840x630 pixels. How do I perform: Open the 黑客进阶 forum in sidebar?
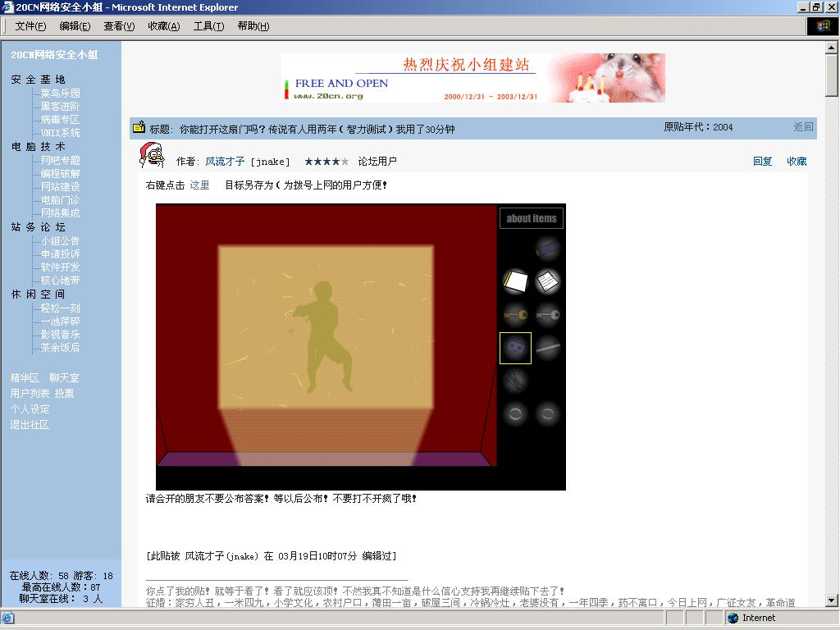coord(61,107)
